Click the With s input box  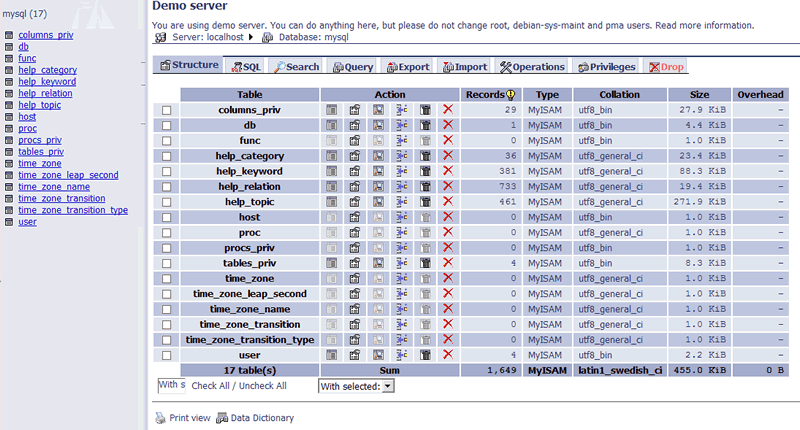[x=172, y=385]
